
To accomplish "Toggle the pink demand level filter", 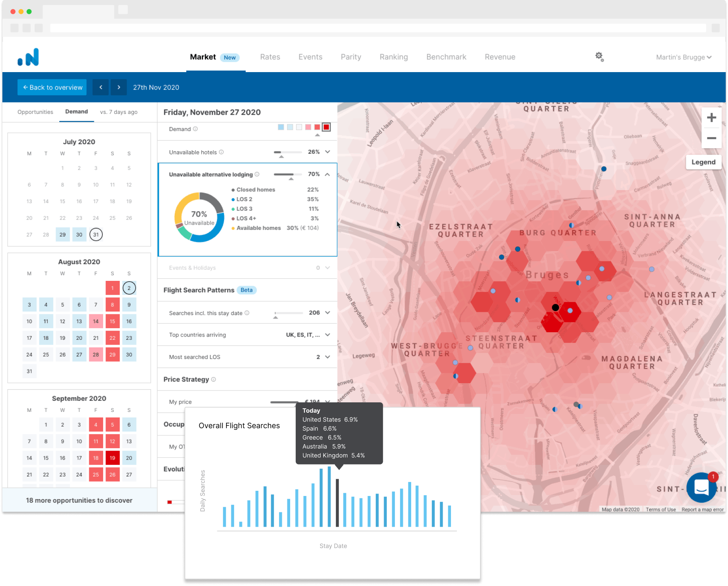I will (x=308, y=127).
